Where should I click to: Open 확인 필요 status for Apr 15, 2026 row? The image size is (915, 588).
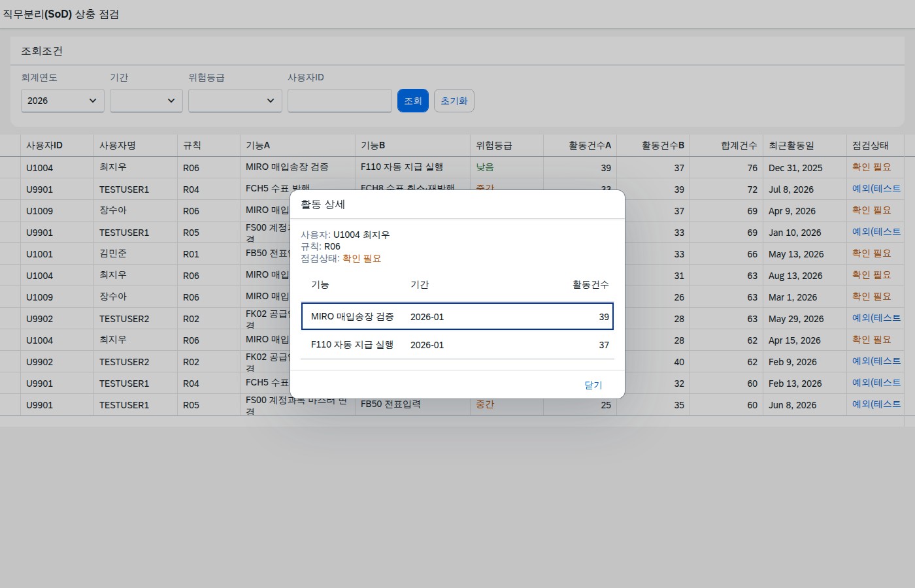(871, 340)
